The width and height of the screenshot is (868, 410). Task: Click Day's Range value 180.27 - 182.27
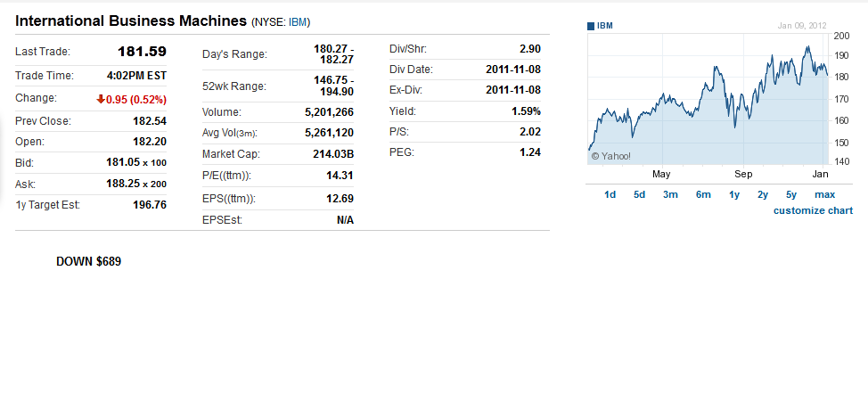coord(333,54)
